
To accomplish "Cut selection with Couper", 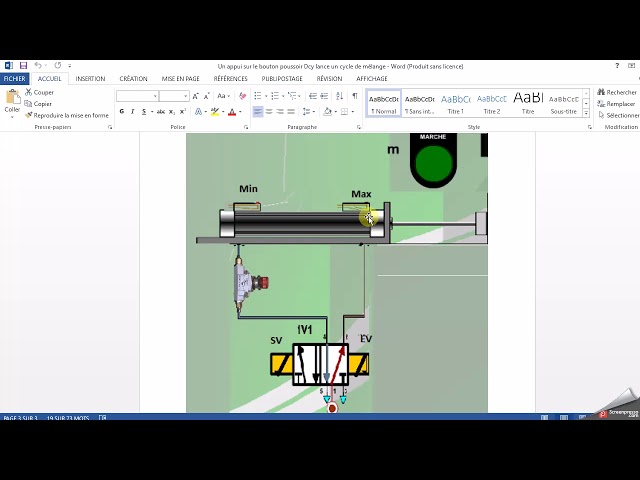I will click(39, 92).
